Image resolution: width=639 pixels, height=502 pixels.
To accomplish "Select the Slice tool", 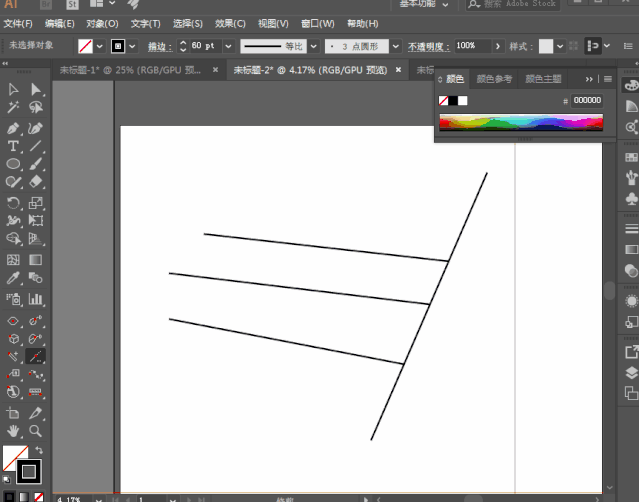I will pos(36,413).
